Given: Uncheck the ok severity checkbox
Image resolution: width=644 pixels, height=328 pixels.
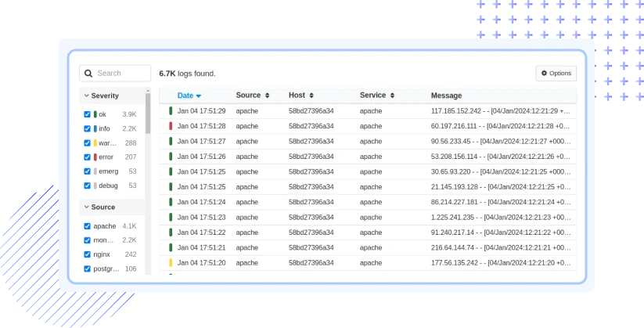Looking at the screenshot, I should pos(88,114).
